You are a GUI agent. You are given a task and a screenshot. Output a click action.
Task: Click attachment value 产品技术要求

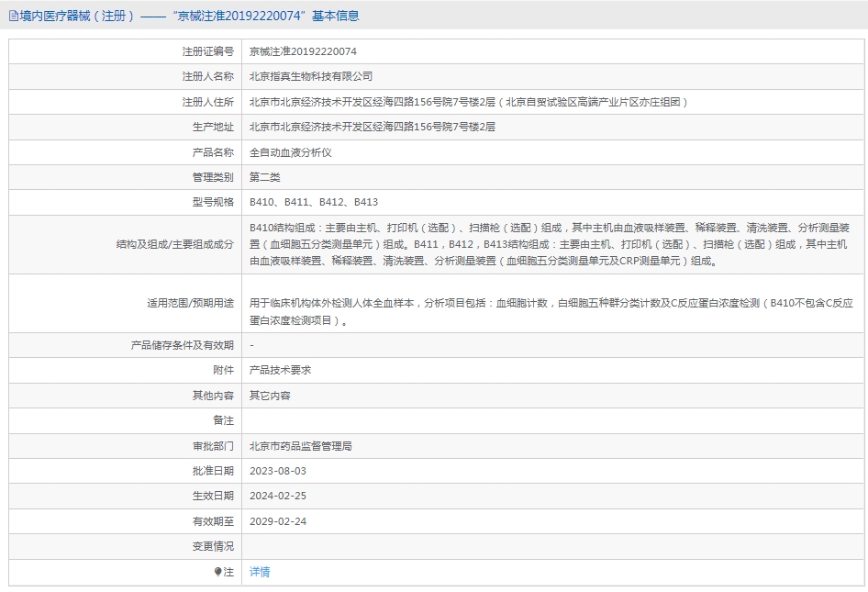[280, 370]
